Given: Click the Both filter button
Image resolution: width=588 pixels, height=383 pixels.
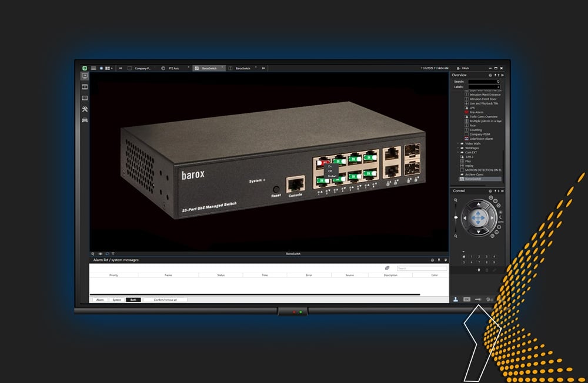Looking at the screenshot, I should tap(133, 300).
